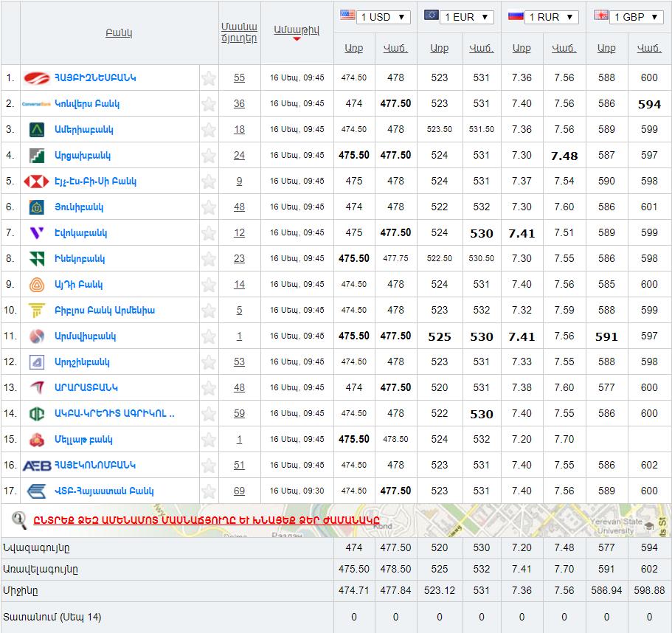
Task: Toggle favorite star for Ամերիաբանկ
Action: (209, 130)
